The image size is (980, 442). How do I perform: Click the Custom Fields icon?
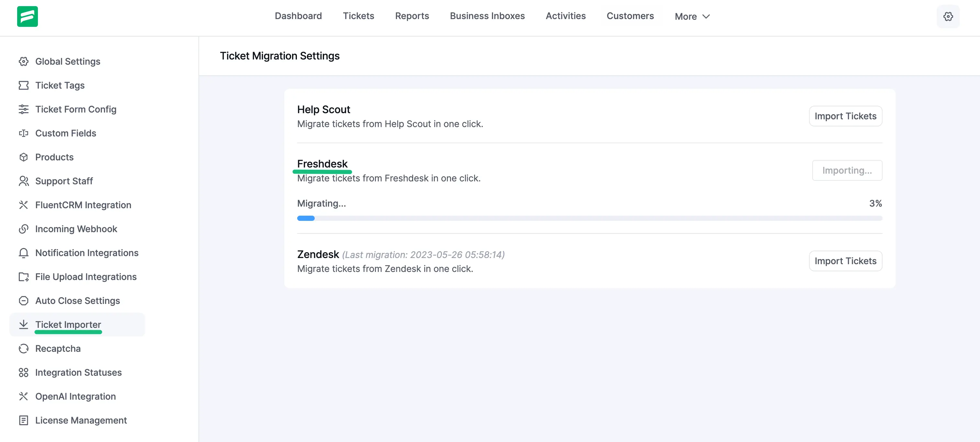(x=24, y=133)
